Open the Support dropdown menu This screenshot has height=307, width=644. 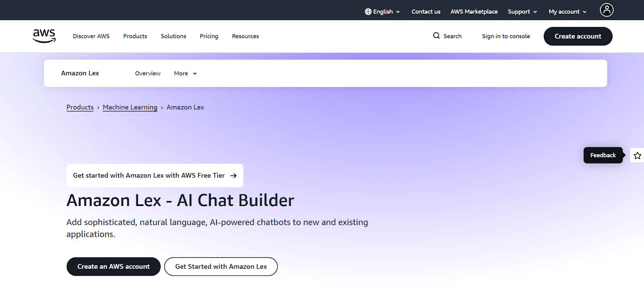[522, 12]
